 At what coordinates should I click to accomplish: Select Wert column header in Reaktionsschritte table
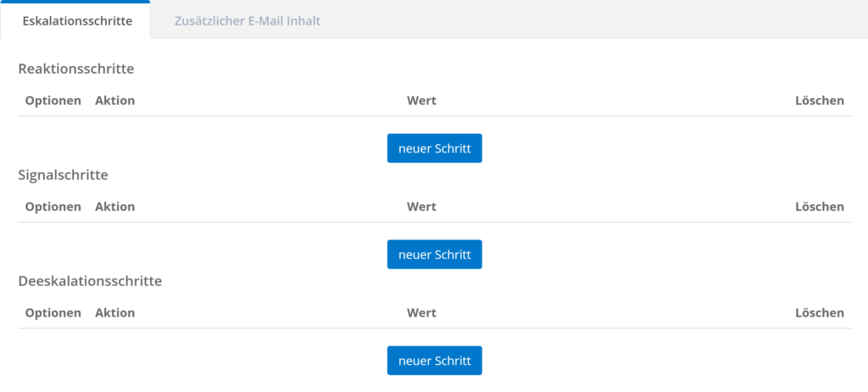click(421, 101)
